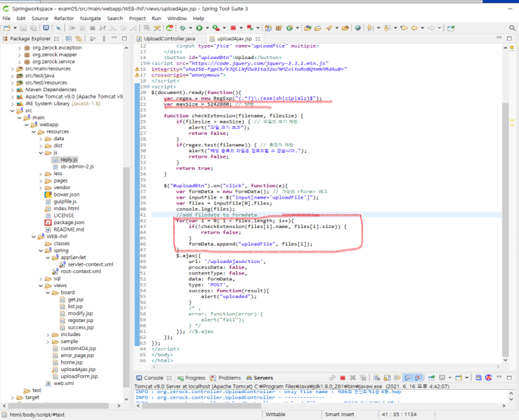Image resolution: width=519 pixels, height=420 pixels.
Task: Click the Open Type icon
Action: [x=308, y=28]
